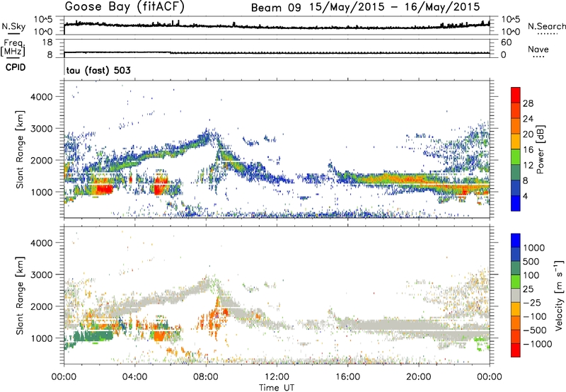Click the Beam 09 label

(x=276, y=8)
